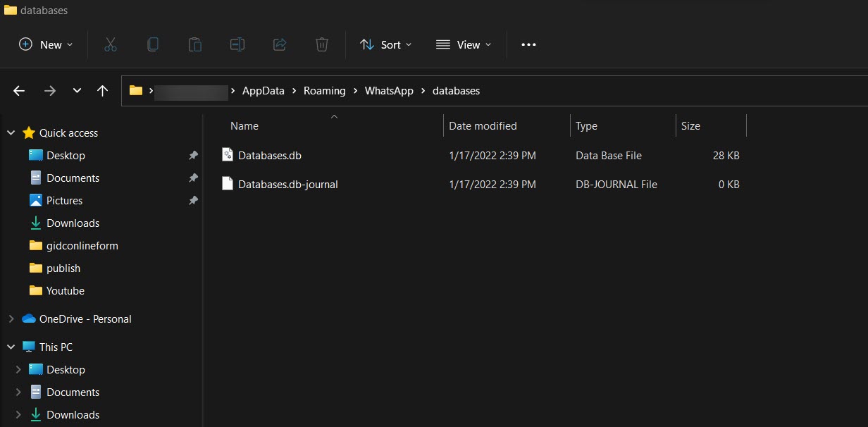
Task: Open the Sort options dropdown
Action: click(x=385, y=44)
